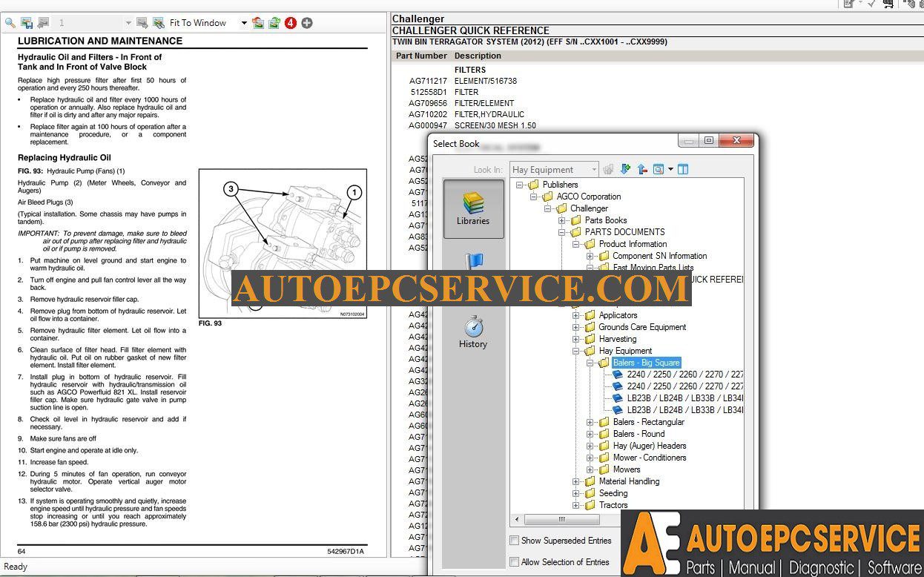This screenshot has width=924, height=577.
Task: Click the blue flag icon in the Select Book sidebar
Action: click(x=473, y=261)
